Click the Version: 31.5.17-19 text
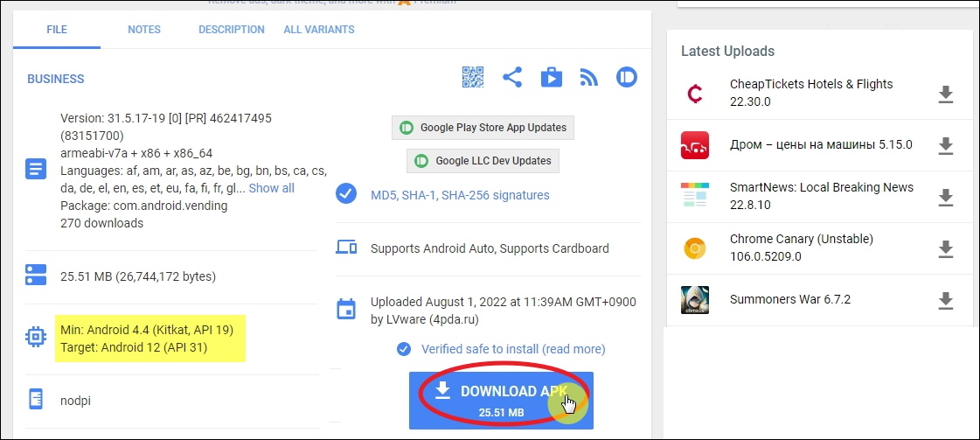 [166, 126]
